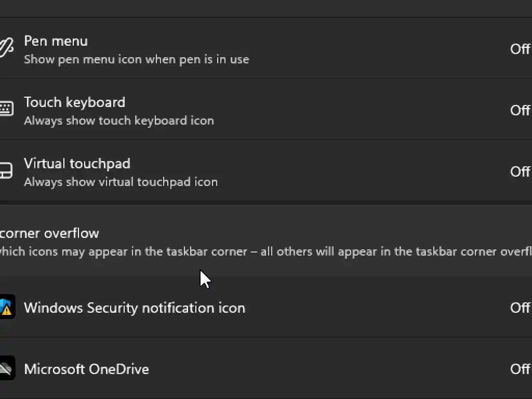The width and height of the screenshot is (532, 399).
Task: Click the Windows Security shield icon
Action: click(x=6, y=307)
